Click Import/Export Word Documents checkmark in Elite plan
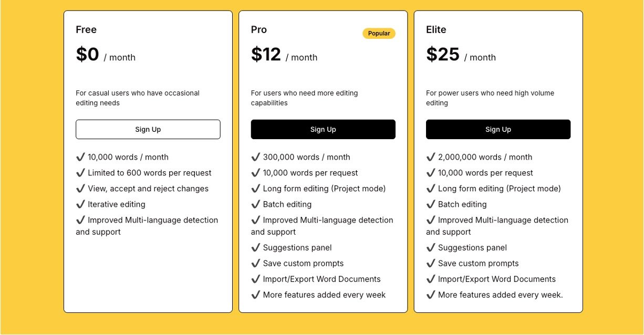 click(431, 279)
